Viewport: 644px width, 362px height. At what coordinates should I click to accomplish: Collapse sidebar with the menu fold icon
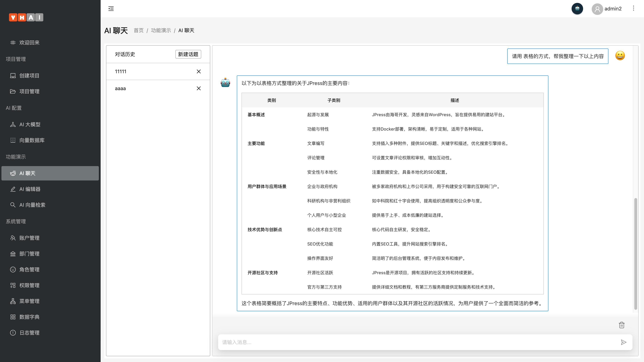click(111, 9)
